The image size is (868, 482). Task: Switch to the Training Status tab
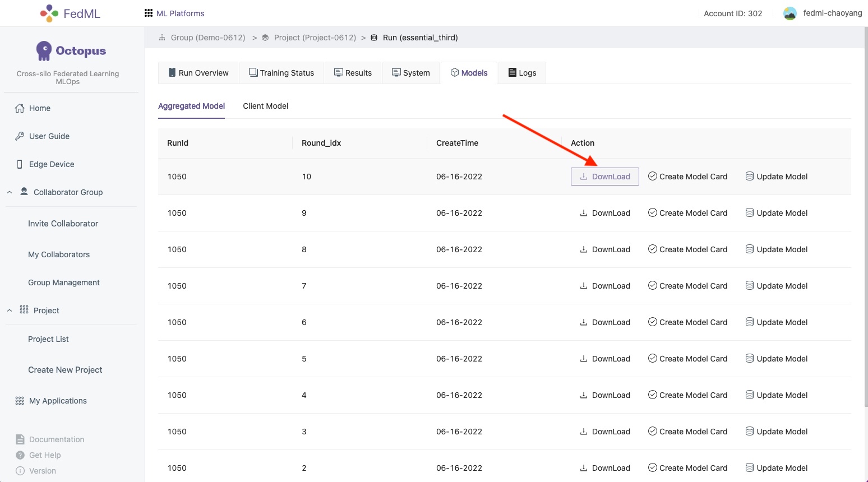pyautogui.click(x=281, y=73)
